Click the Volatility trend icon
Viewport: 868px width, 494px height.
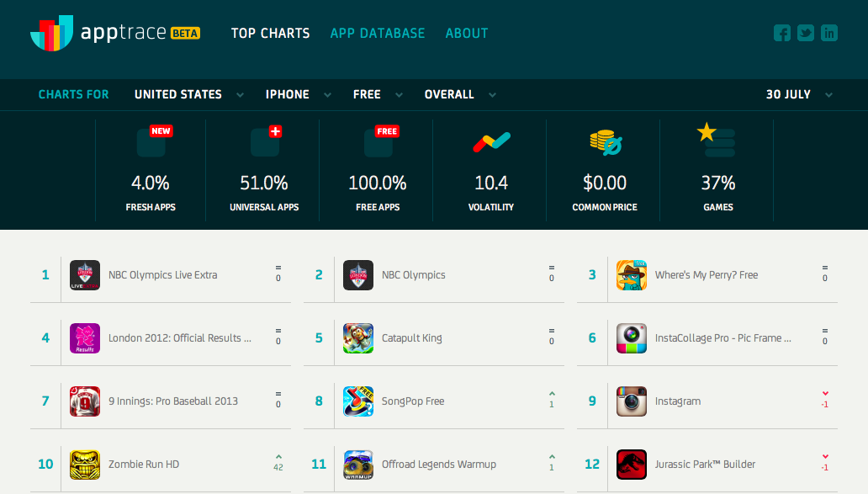click(491, 141)
